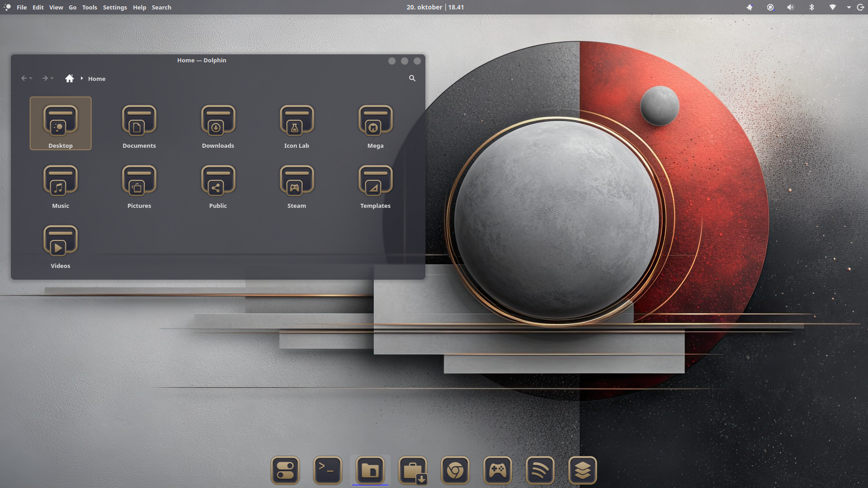The height and width of the screenshot is (488, 868).
Task: Launch terminal from the dock
Action: (x=328, y=470)
